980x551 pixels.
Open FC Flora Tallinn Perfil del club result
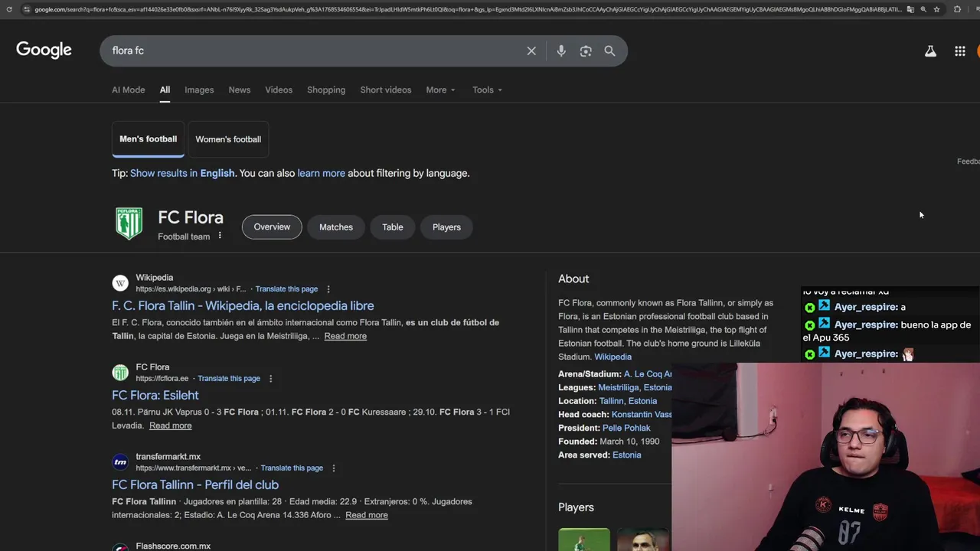click(195, 485)
